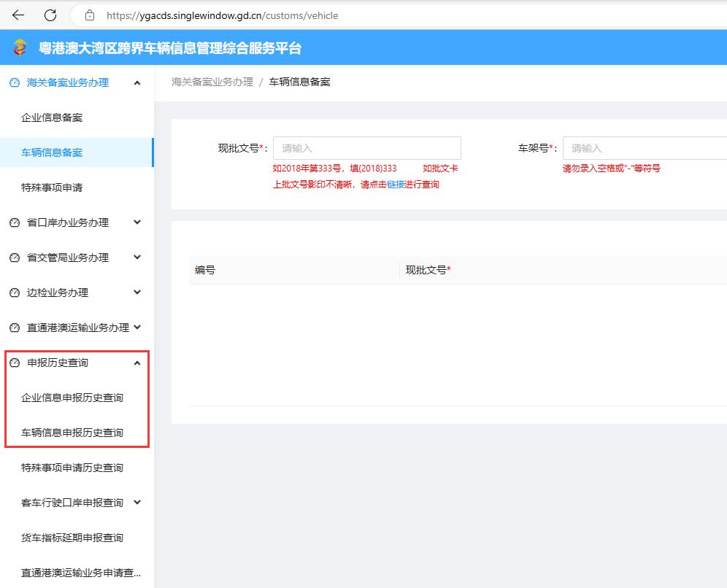The height and width of the screenshot is (588, 727).
Task: Open 企业信息备案 in the sidebar
Action: click(x=52, y=117)
